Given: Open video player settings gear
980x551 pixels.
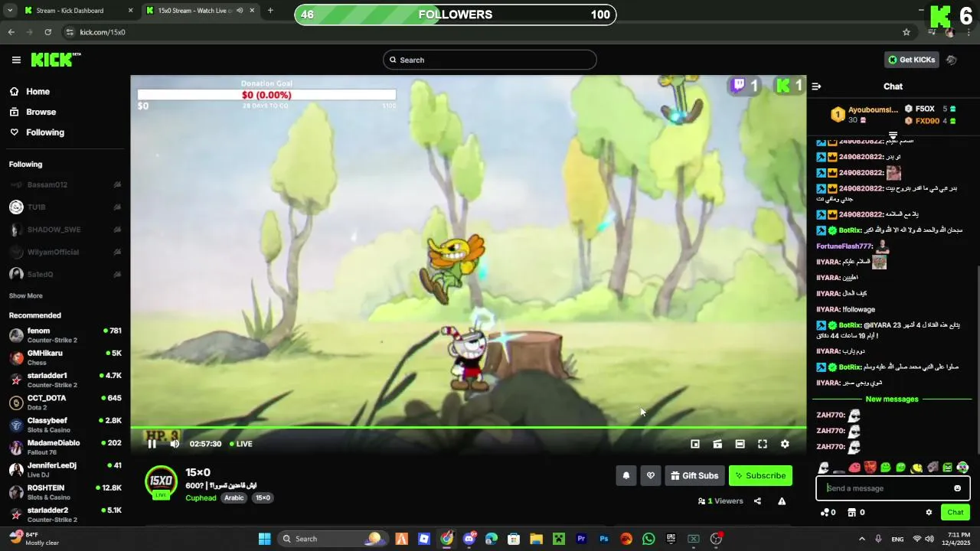Looking at the screenshot, I should (x=785, y=444).
